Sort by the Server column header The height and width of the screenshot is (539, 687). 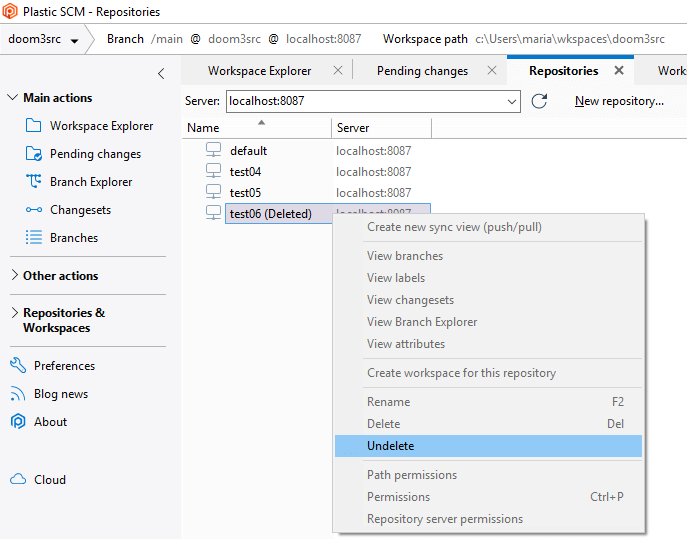381,128
